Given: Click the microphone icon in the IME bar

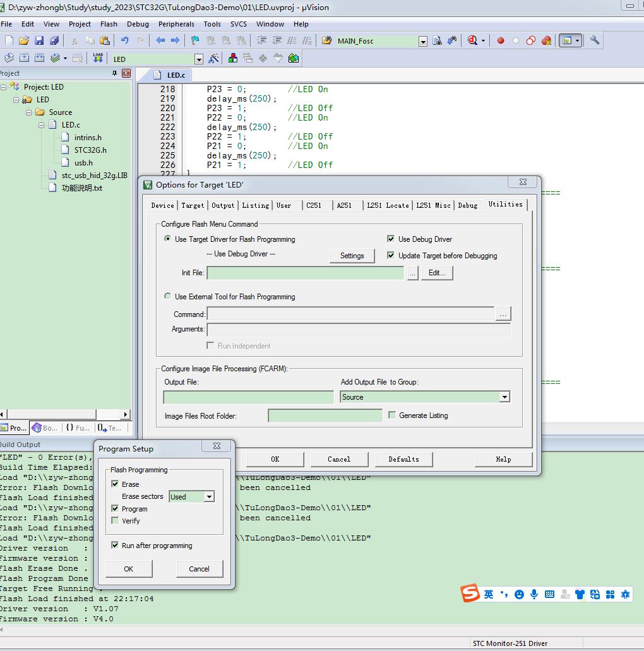Looking at the screenshot, I should tap(534, 595).
